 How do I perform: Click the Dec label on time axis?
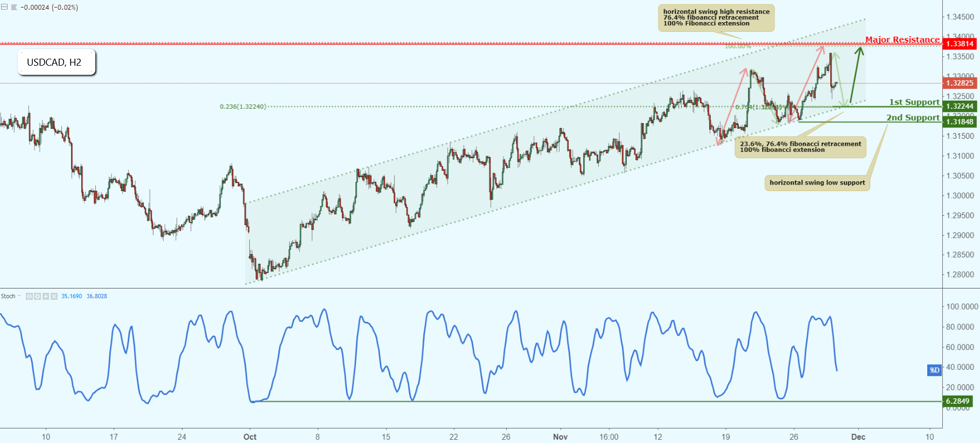click(858, 437)
